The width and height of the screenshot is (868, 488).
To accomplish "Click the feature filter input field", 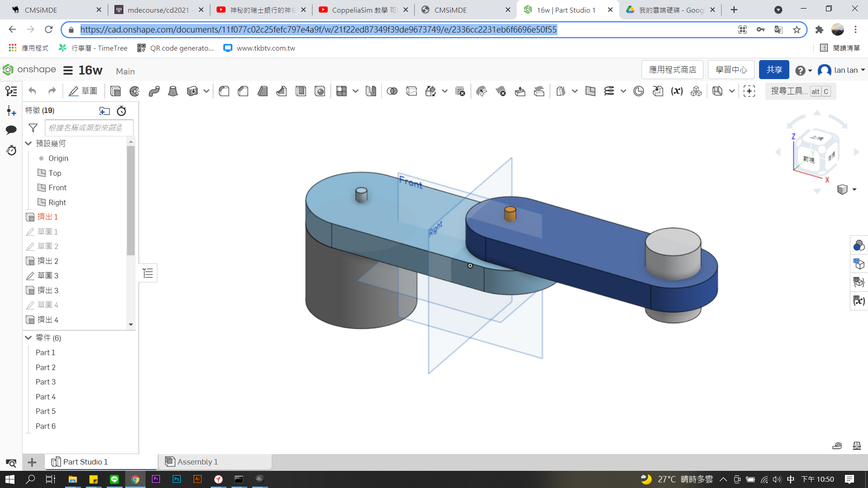I will click(89, 128).
